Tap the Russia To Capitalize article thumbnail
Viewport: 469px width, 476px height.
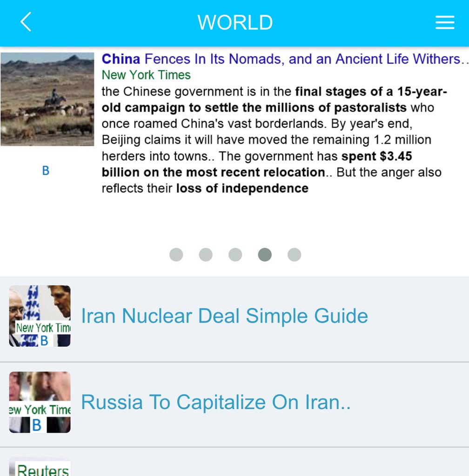pyautogui.click(x=40, y=402)
